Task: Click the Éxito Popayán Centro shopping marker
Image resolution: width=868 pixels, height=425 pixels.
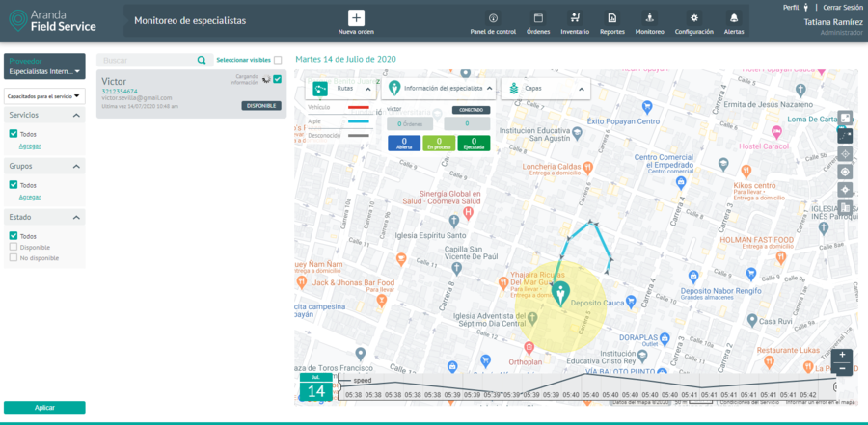Action: click(645, 106)
